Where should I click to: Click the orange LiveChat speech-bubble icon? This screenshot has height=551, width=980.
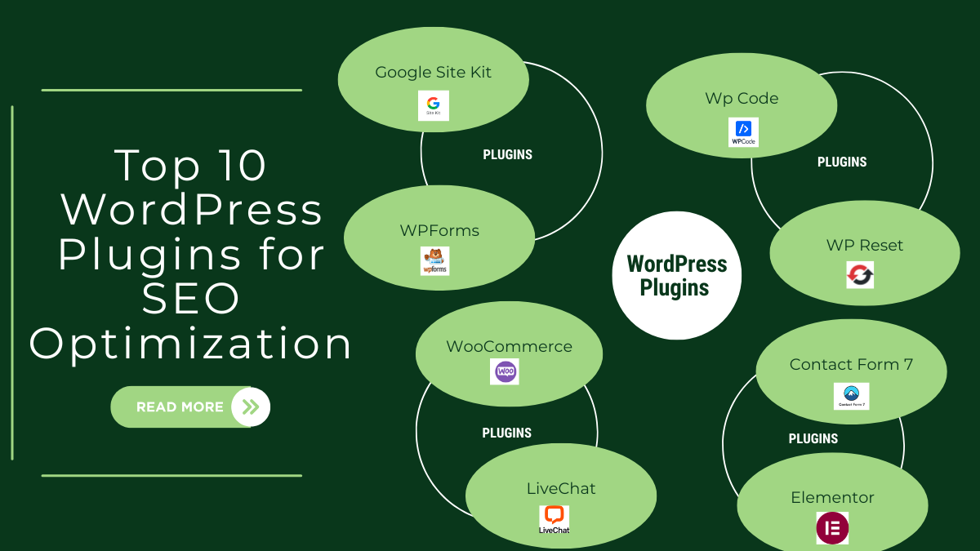tap(554, 516)
